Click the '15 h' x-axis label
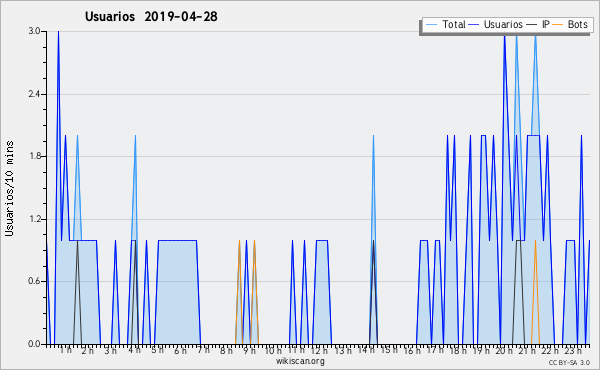Image resolution: width=600 pixels, height=370 pixels. (x=389, y=350)
